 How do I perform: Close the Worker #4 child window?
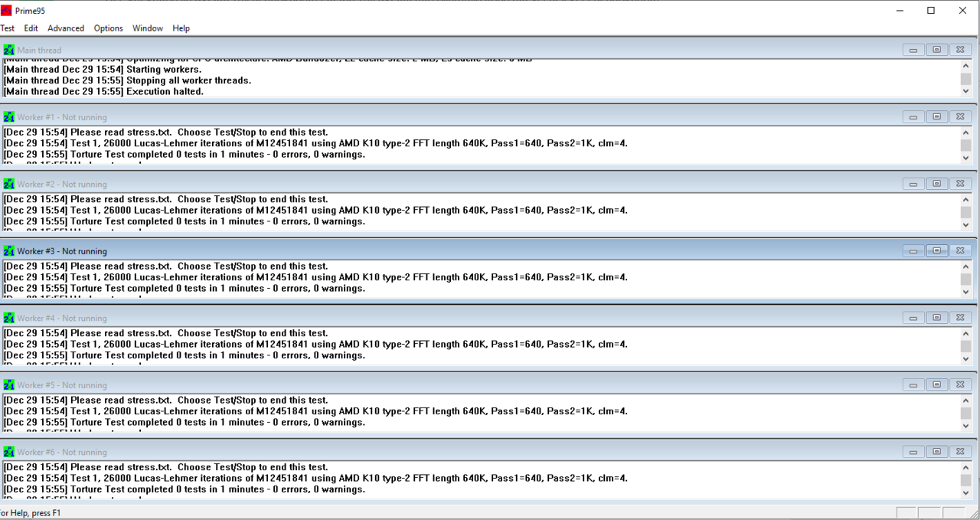pos(959,318)
